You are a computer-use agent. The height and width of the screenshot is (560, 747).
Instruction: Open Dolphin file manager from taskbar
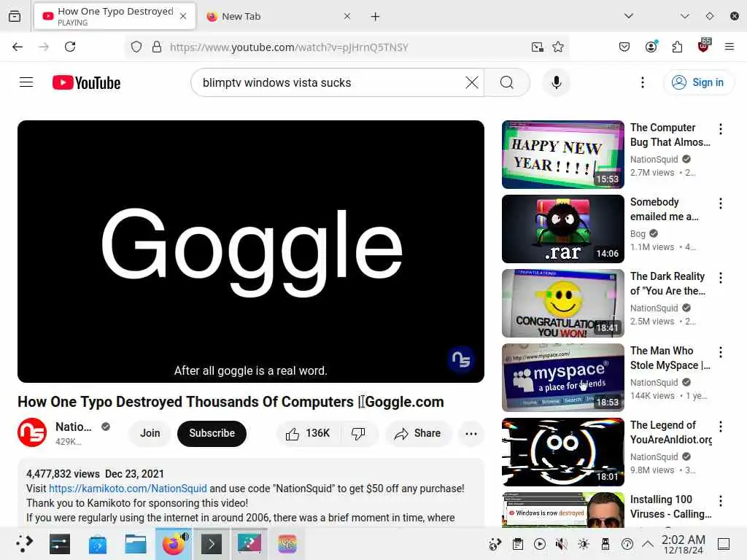point(135,543)
